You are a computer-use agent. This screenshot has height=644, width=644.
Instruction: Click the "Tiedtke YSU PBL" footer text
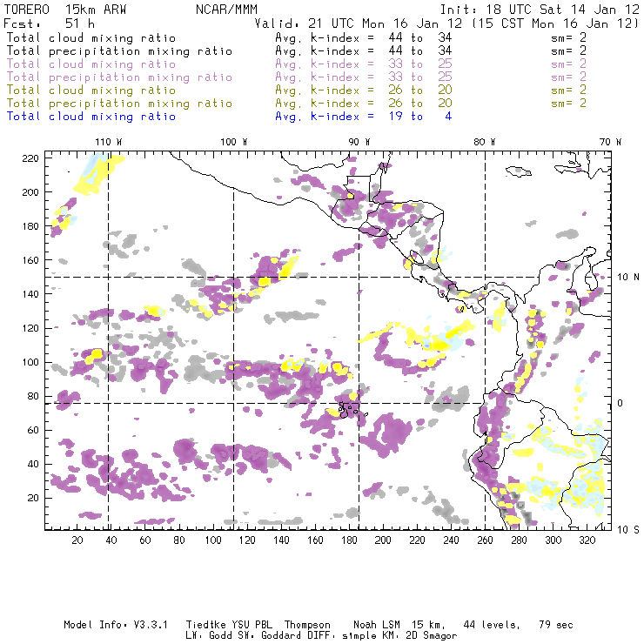pyautogui.click(x=229, y=625)
